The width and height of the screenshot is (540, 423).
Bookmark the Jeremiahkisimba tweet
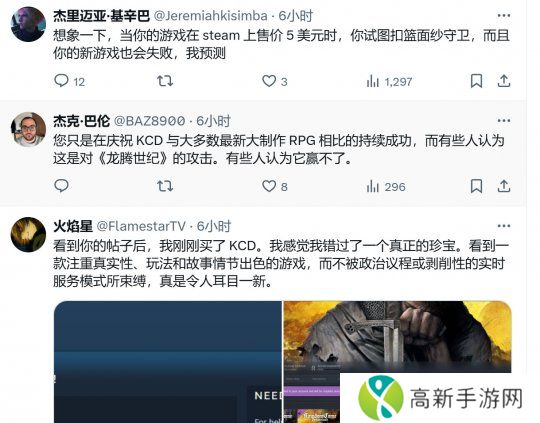pos(476,81)
